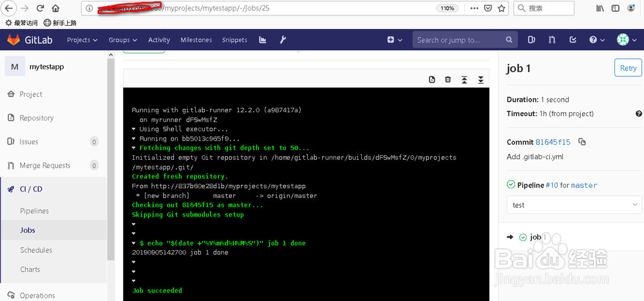Open the browser library icon
Screen dimensions: 644x301
point(600,8)
